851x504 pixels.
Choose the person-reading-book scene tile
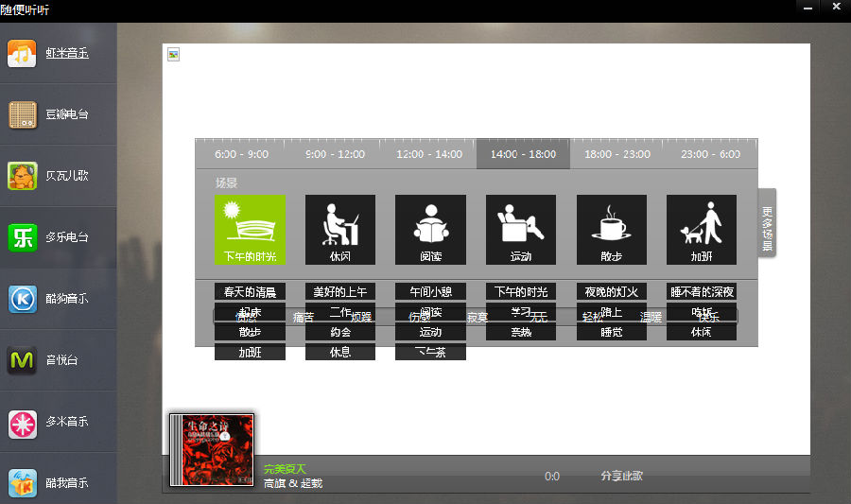(430, 230)
